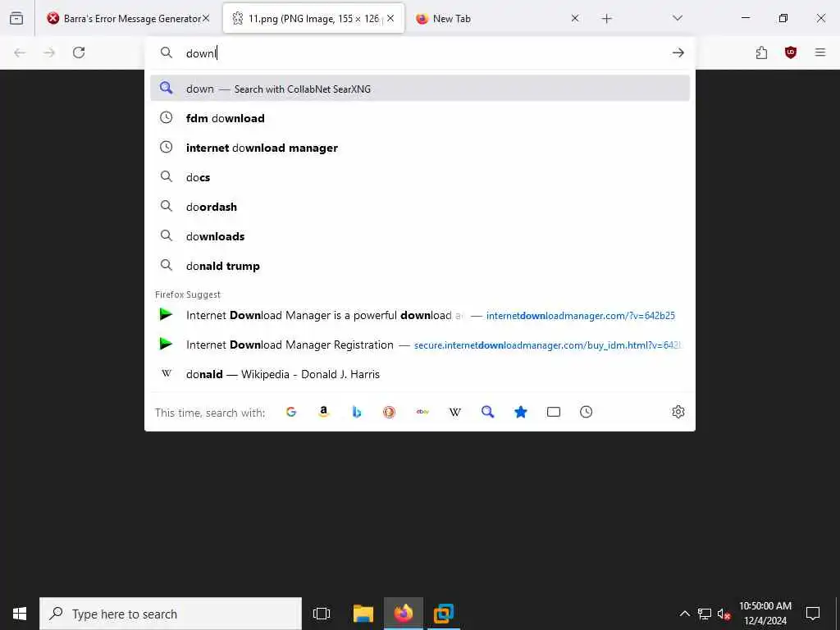Select the 'downloads' search suggestion
This screenshot has width=840, height=630.
(420, 235)
